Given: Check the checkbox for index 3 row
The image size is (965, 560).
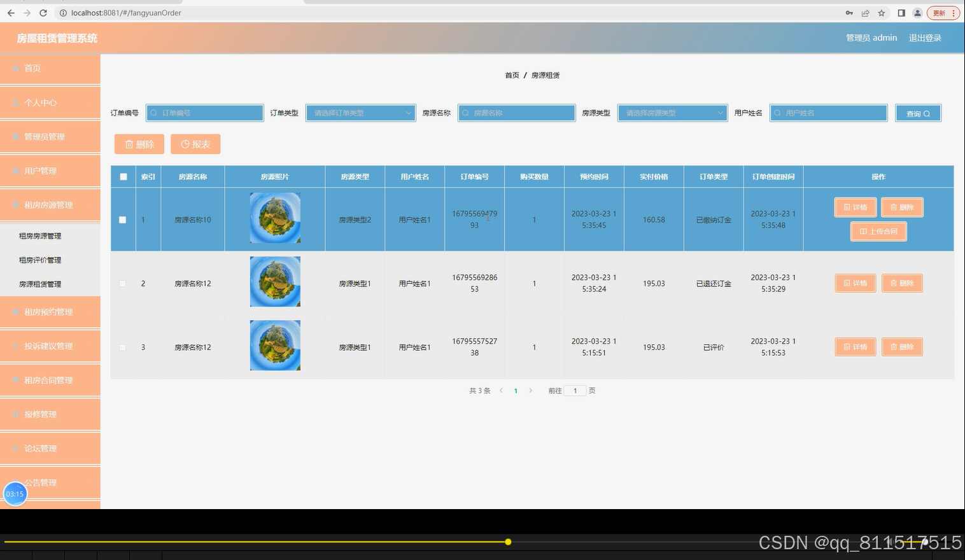Looking at the screenshot, I should [123, 347].
